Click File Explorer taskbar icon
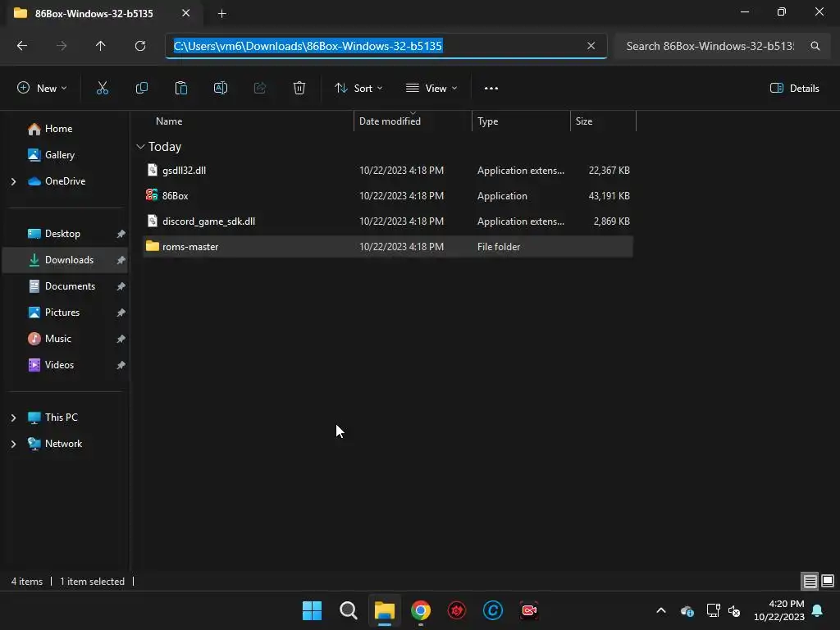The image size is (840, 630). 384,610
